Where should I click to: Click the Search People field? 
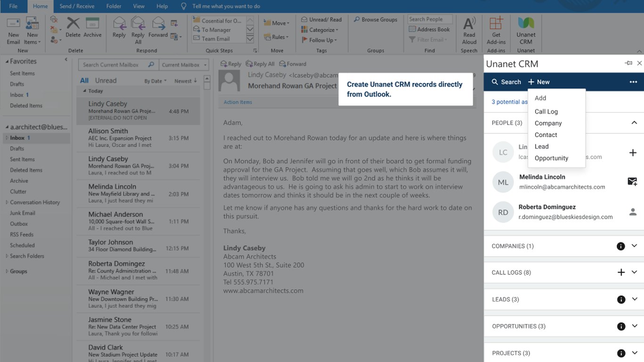coord(430,19)
